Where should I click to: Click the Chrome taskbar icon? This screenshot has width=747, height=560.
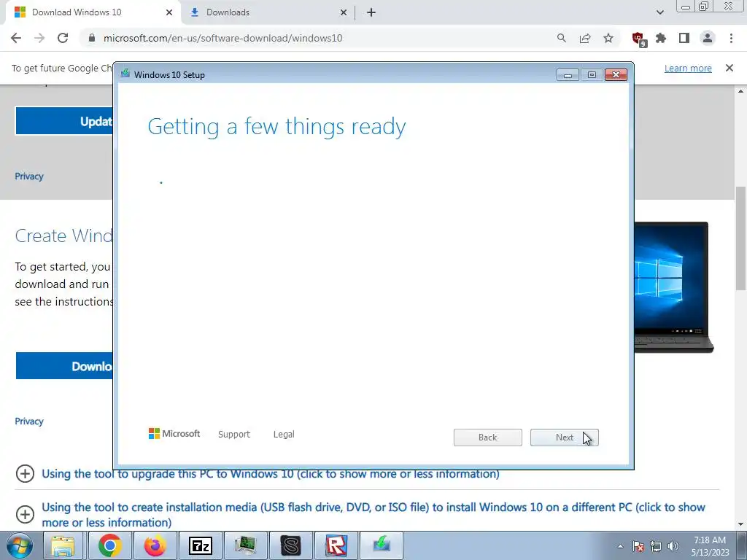(109, 545)
